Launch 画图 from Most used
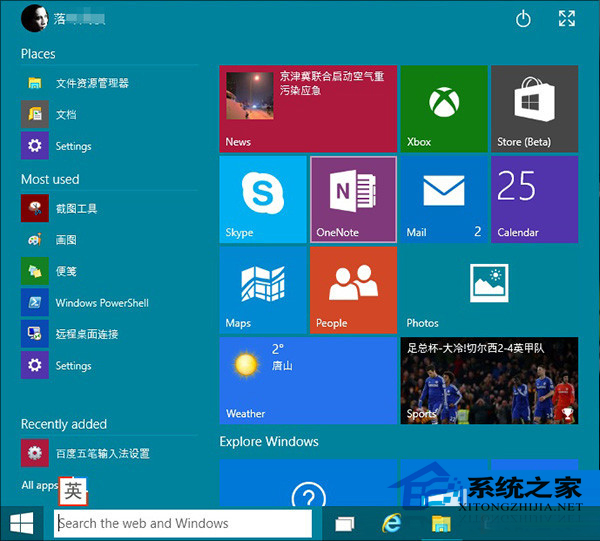Image resolution: width=600 pixels, height=541 pixels. click(x=109, y=240)
